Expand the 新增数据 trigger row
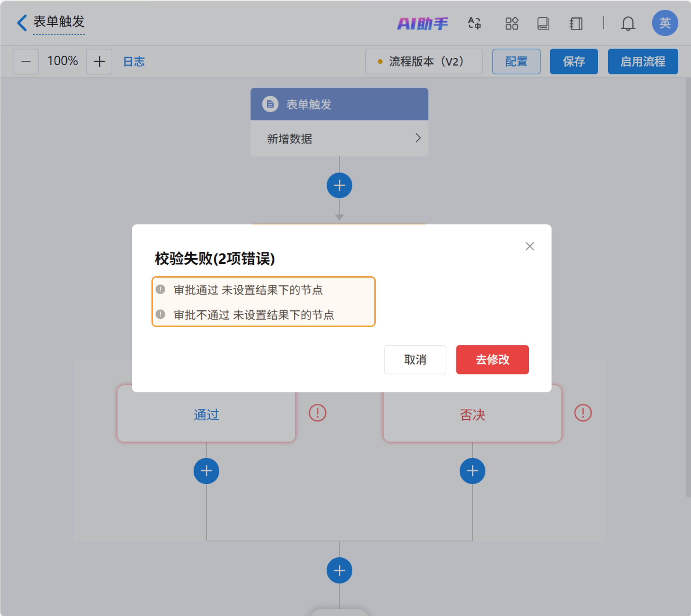 (339, 138)
